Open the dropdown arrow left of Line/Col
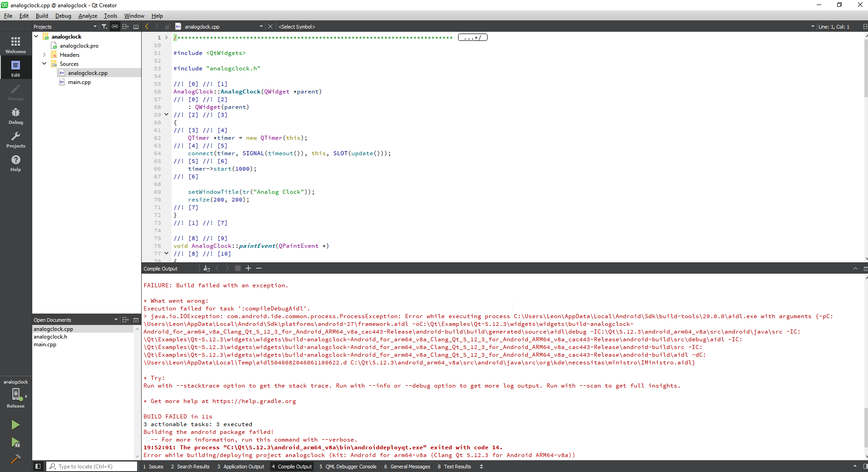Screen dimensions: 868x472 click(x=813, y=27)
